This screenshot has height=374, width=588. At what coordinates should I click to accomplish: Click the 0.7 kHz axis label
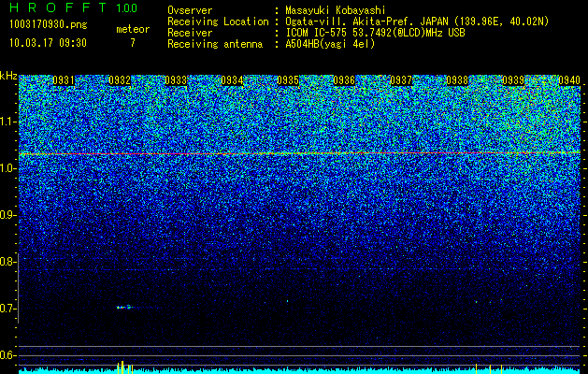7,309
